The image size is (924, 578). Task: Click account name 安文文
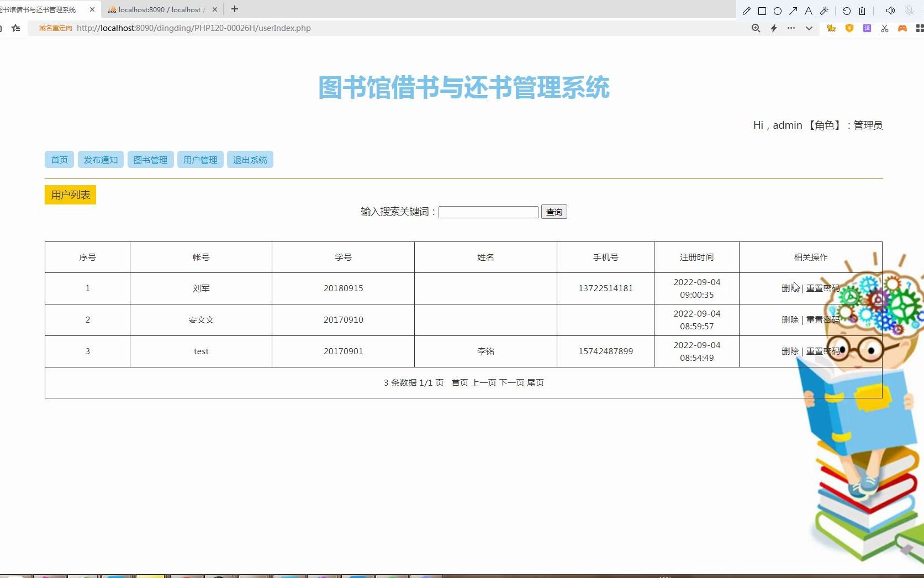pos(201,319)
